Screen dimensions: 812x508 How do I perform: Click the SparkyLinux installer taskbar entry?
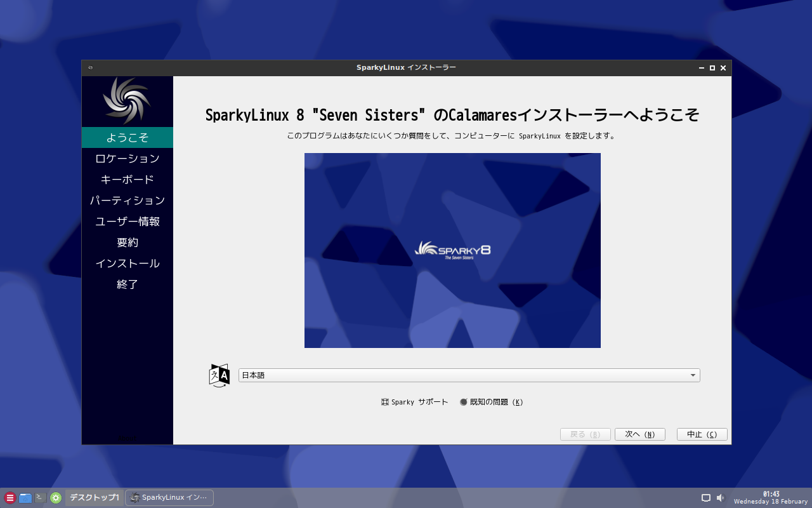169,498
